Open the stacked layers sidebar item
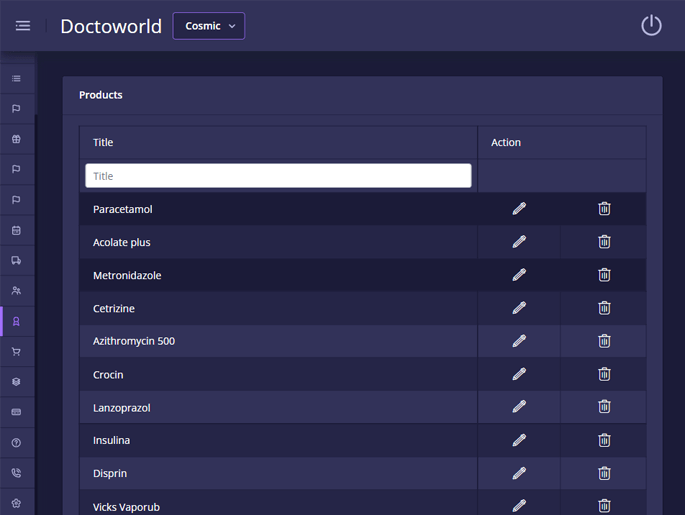Screen dimensions: 685x515 coord(16,382)
